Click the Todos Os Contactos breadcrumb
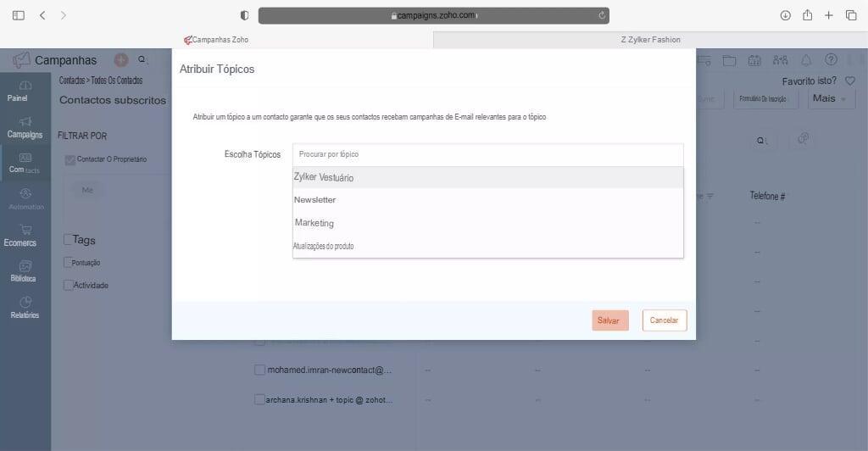The height and width of the screenshot is (451, 868). click(x=117, y=81)
